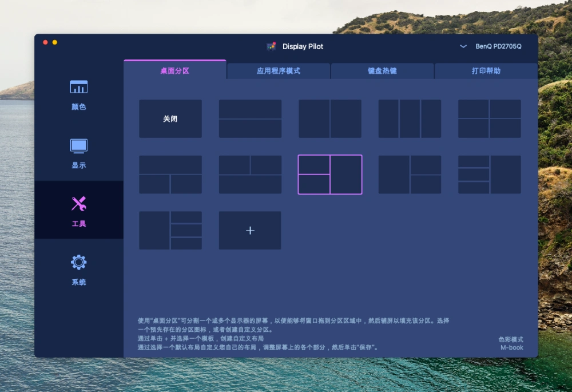
Task: Open the 显示 display section icon
Action: 78,146
